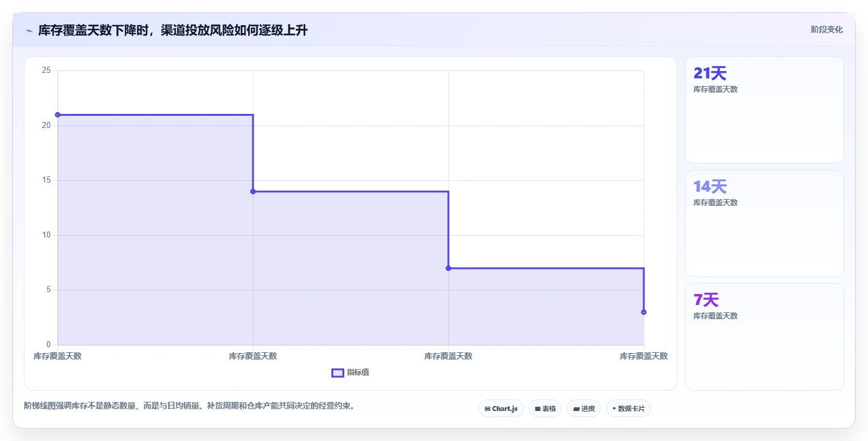The height and width of the screenshot is (441, 868).
Task: Select the 数据卡片 chip
Action: [628, 409]
